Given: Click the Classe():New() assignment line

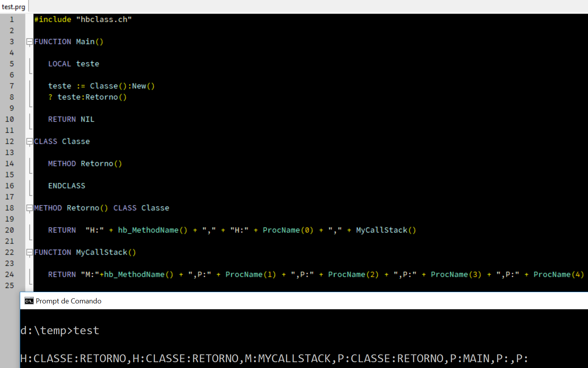Looking at the screenshot, I should tap(101, 86).
